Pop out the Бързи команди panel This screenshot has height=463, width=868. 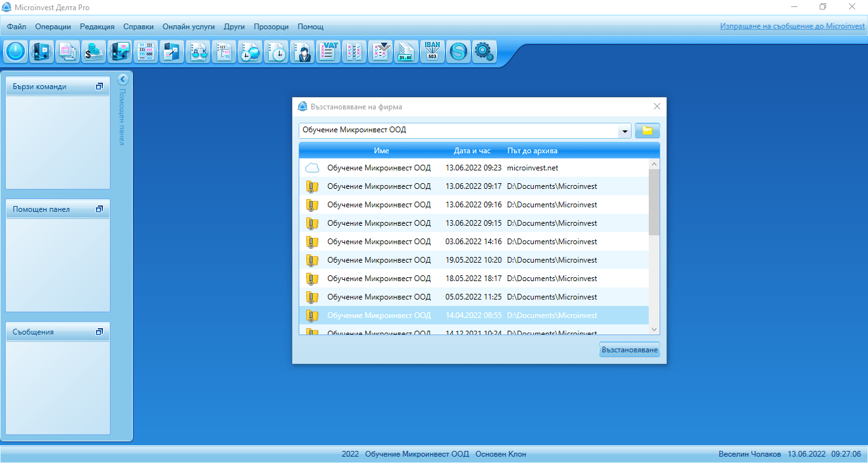point(99,86)
